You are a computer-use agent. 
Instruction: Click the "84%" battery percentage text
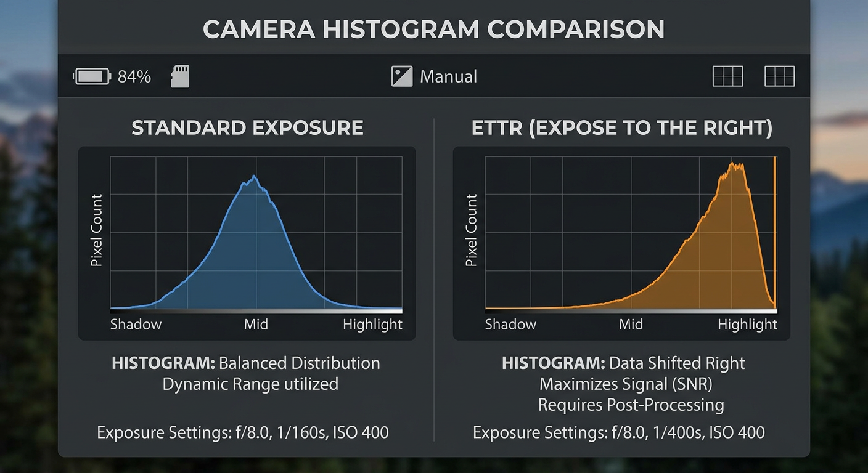click(134, 77)
